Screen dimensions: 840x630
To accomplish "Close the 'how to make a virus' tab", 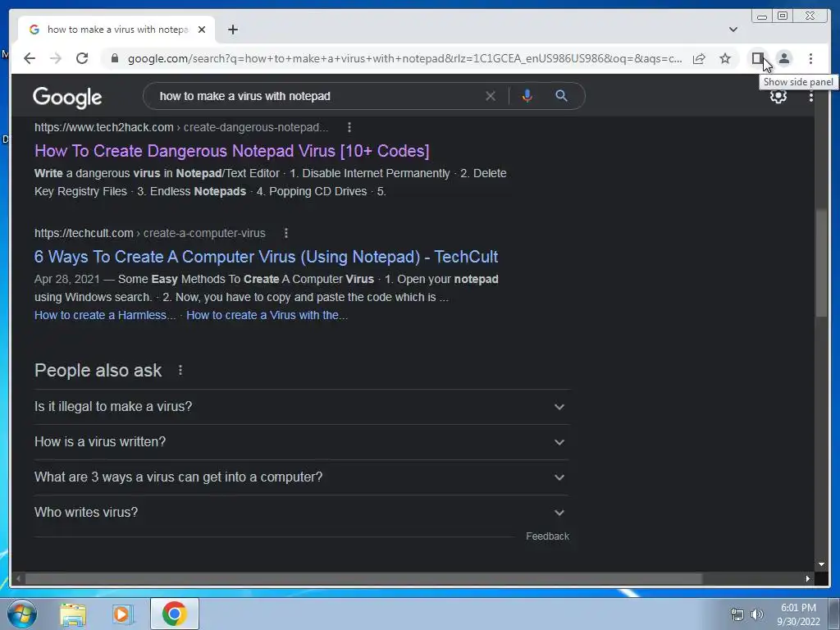I will click(x=202, y=30).
